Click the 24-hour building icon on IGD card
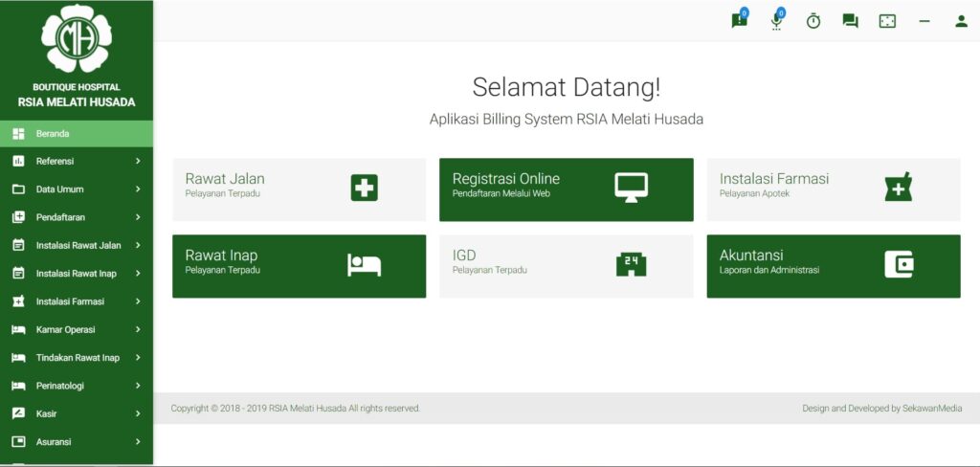 [632, 264]
